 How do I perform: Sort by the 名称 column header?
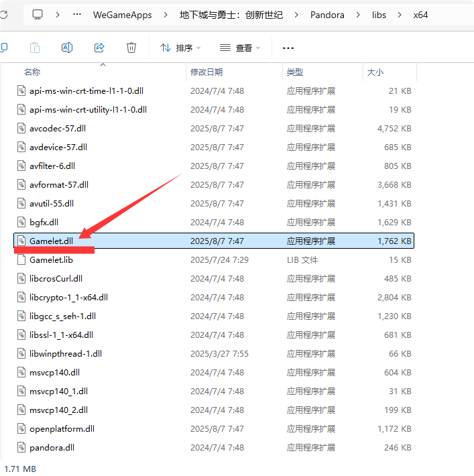[32, 72]
